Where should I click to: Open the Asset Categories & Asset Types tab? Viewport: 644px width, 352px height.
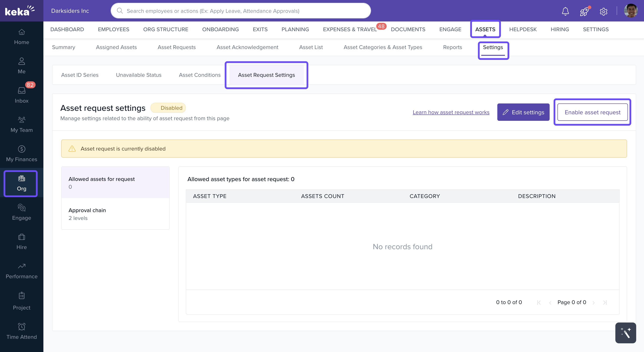click(383, 47)
